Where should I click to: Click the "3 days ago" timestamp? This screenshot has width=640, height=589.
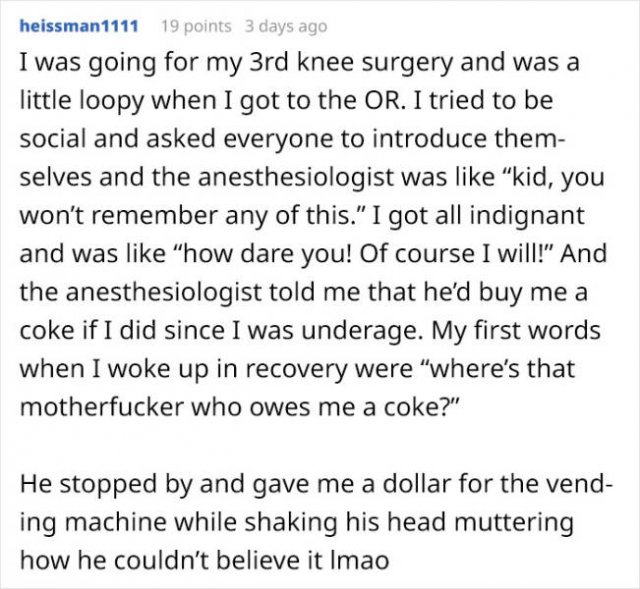point(286,27)
